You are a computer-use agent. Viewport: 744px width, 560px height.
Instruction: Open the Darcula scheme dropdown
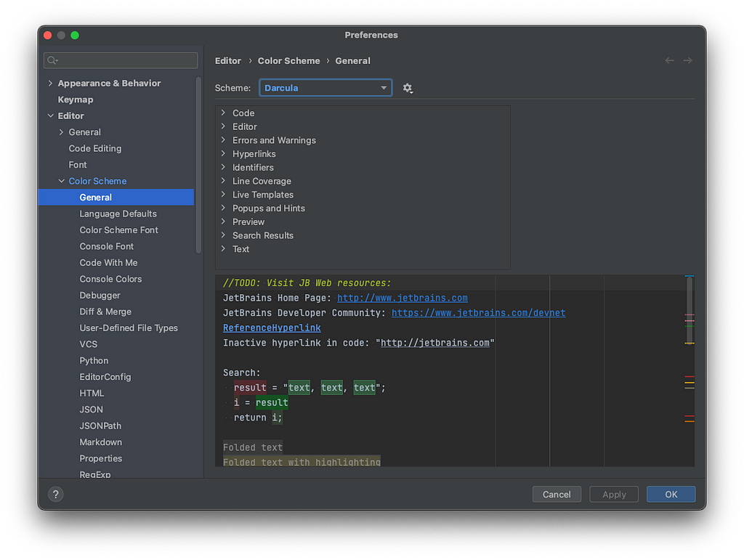[325, 88]
